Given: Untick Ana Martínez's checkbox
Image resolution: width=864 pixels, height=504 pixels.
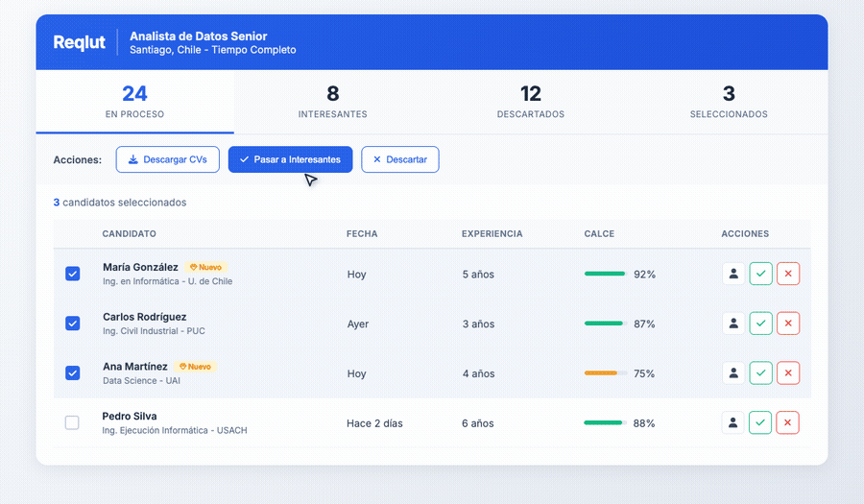Looking at the screenshot, I should [72, 373].
